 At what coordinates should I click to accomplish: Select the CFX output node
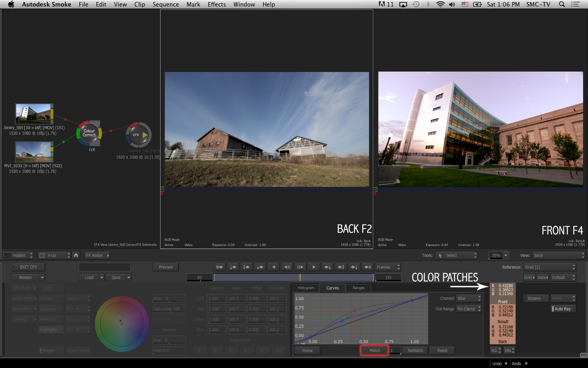138,135
